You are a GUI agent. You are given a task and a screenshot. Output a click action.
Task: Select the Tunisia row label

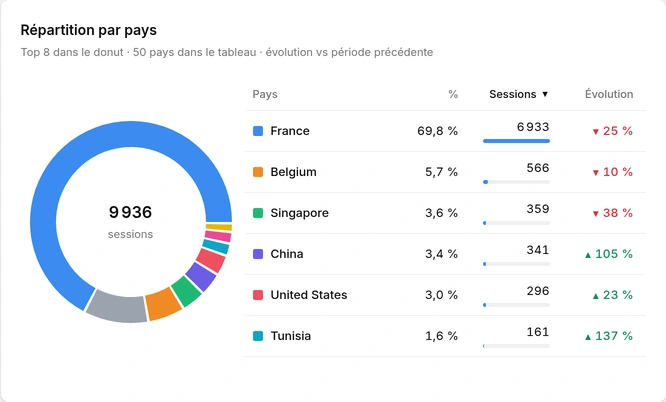coord(291,336)
